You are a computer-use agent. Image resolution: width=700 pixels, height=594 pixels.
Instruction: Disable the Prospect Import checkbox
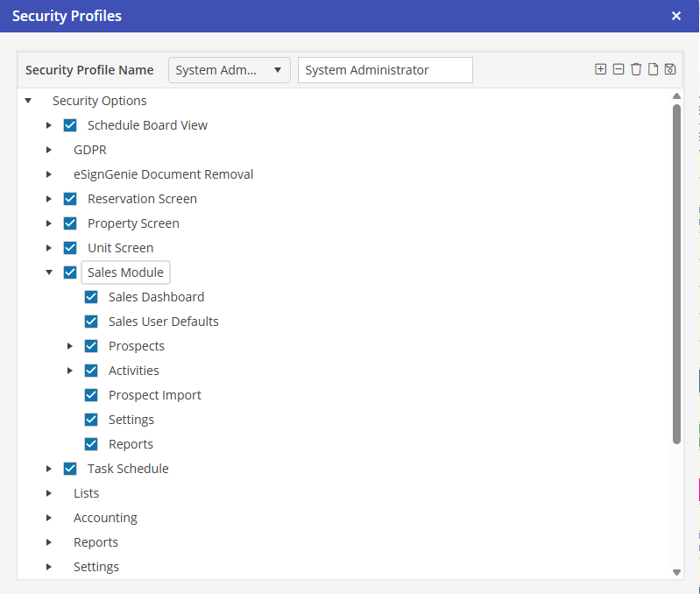point(91,395)
